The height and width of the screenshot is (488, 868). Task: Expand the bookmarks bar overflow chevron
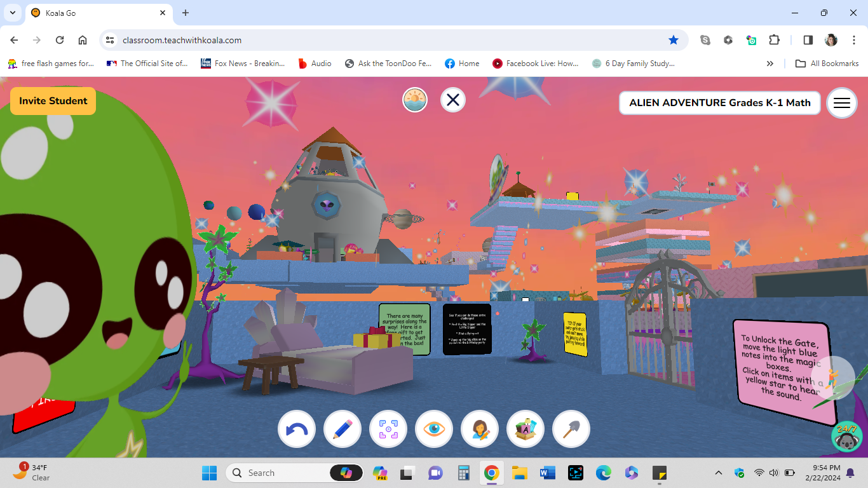770,63
